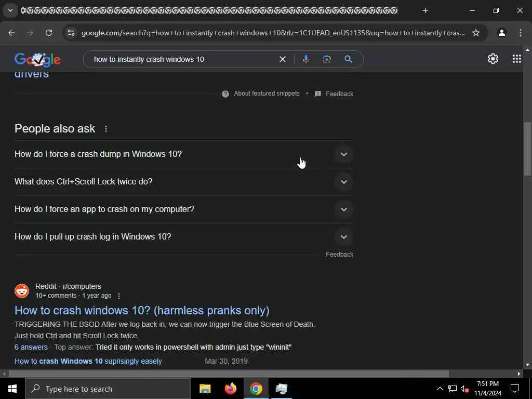Click the muted volume tray icon

[465, 389]
